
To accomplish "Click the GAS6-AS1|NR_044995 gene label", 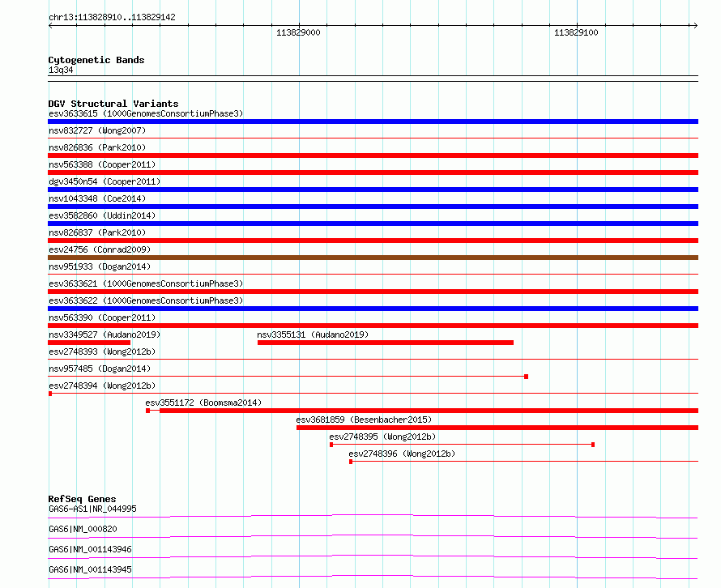I will [92, 509].
